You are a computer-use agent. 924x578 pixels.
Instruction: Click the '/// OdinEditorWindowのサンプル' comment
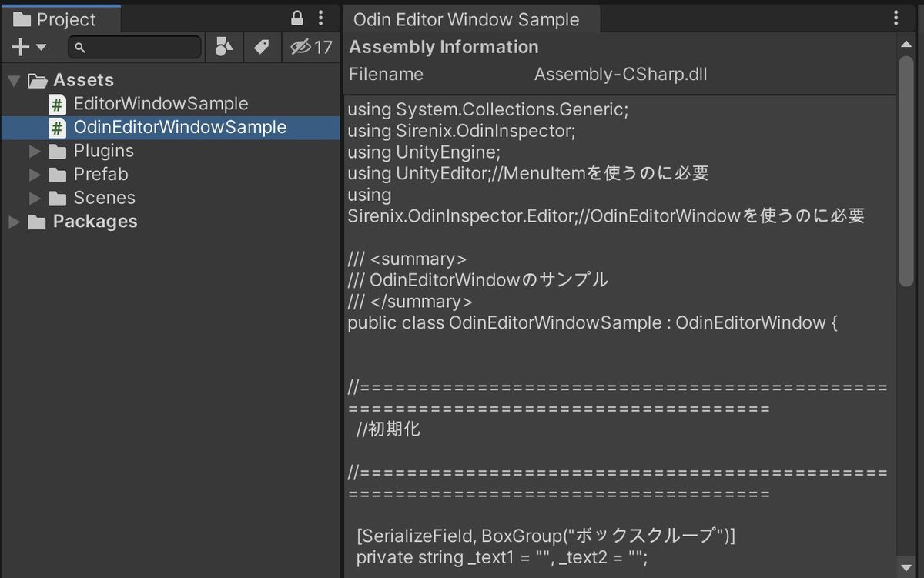click(477, 280)
